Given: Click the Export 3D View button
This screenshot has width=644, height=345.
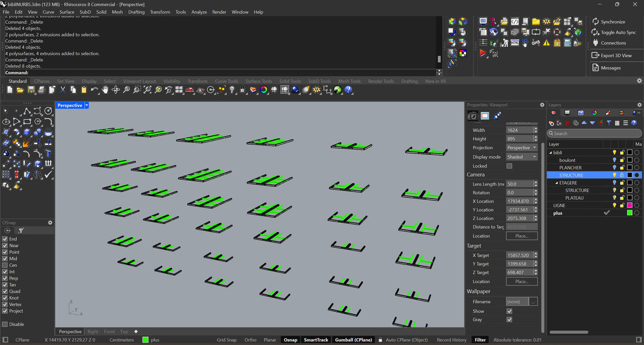Looking at the screenshot, I should 616,55.
